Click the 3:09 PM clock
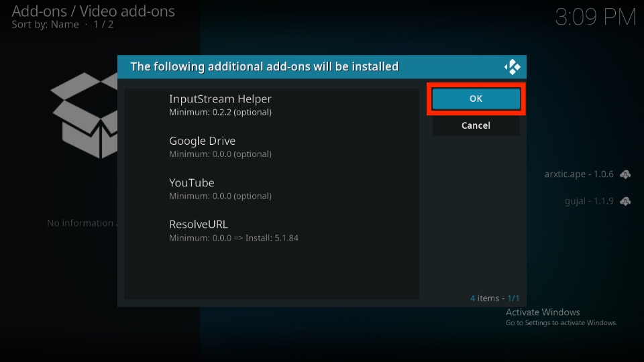The width and height of the screenshot is (644, 362). point(595,17)
